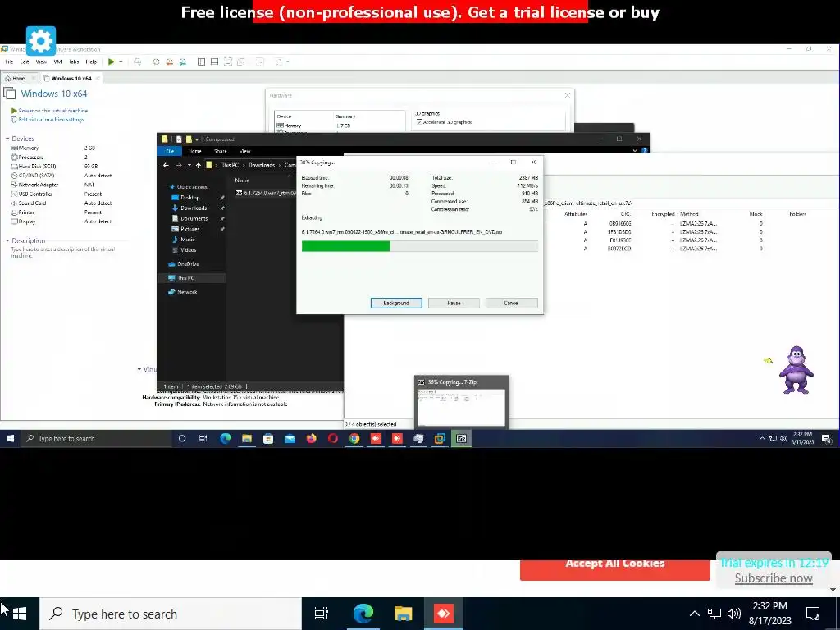This screenshot has width=840, height=630.
Task: Open Task View on the outer taskbar
Action: [322, 614]
